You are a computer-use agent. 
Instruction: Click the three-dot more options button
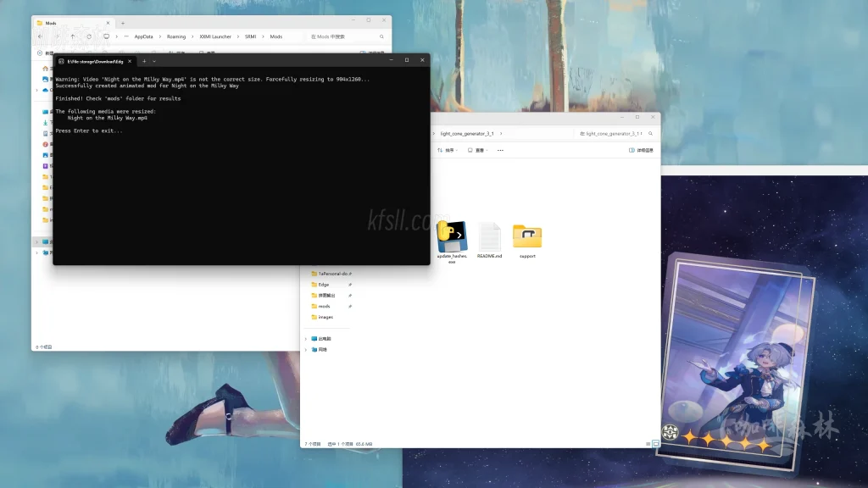click(500, 150)
